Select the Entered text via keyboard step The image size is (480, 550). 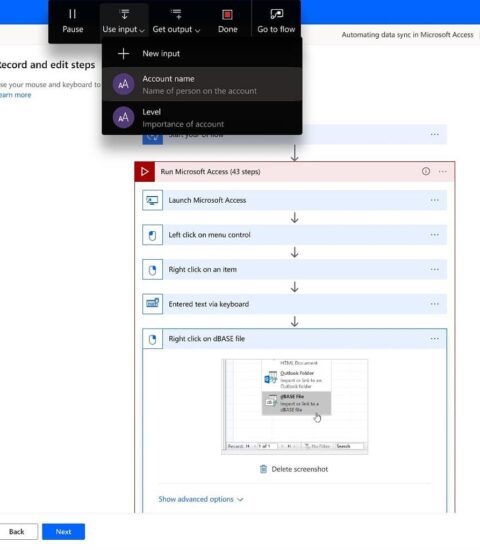[295, 304]
